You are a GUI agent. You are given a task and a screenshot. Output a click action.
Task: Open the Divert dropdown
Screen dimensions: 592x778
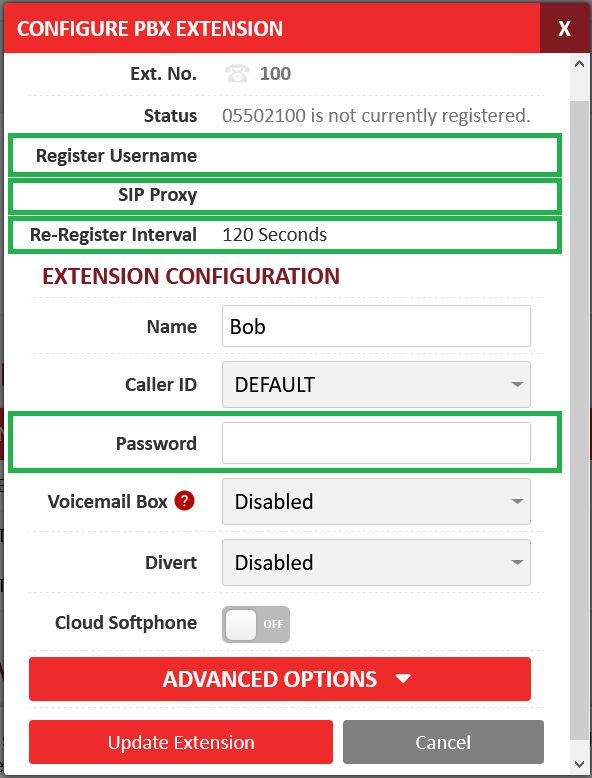pyautogui.click(x=376, y=563)
